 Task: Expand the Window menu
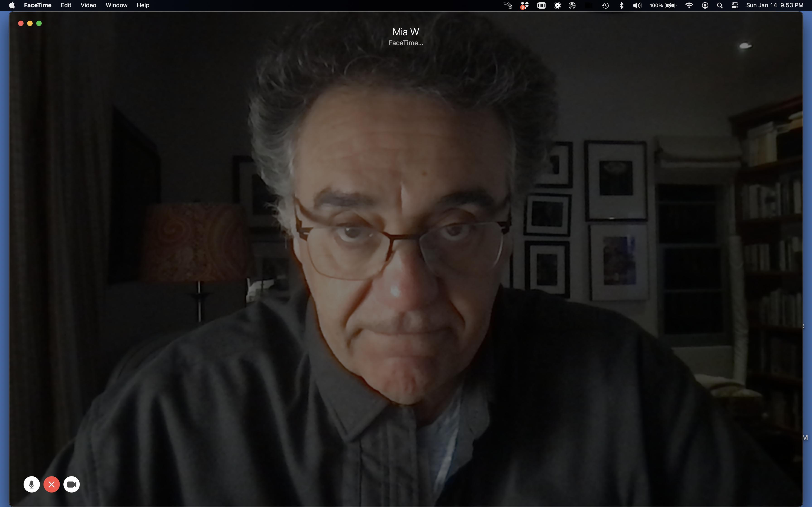[x=116, y=5]
